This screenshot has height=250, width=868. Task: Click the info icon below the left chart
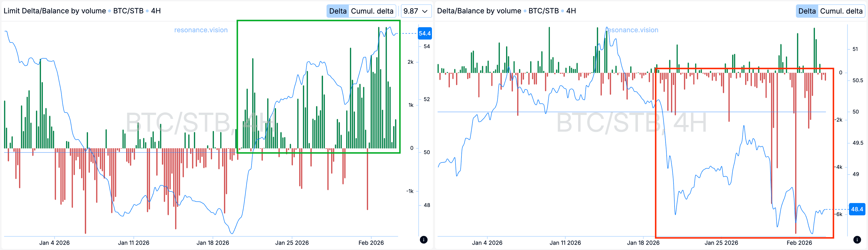tap(423, 239)
